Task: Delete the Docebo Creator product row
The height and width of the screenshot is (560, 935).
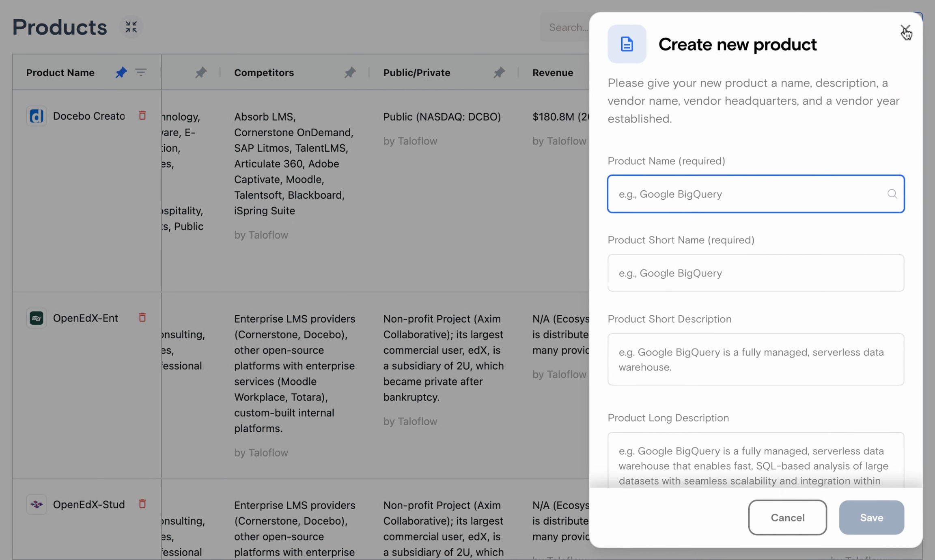Action: point(142,116)
